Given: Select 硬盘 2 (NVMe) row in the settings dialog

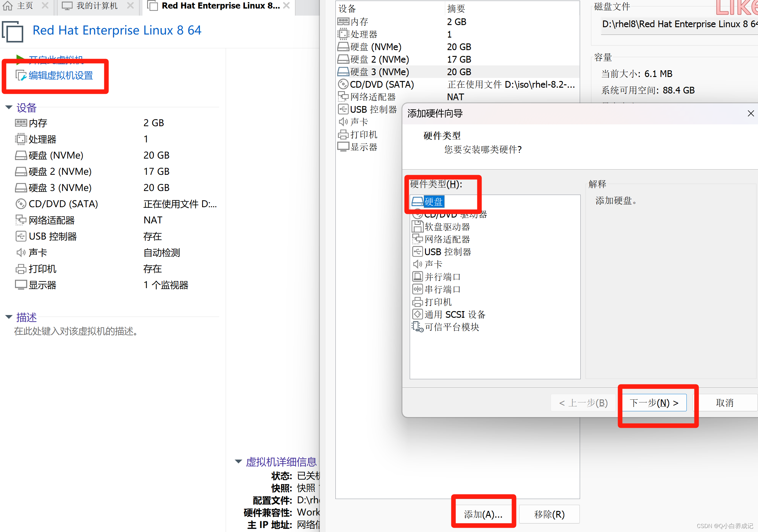Looking at the screenshot, I should click(x=457, y=59).
